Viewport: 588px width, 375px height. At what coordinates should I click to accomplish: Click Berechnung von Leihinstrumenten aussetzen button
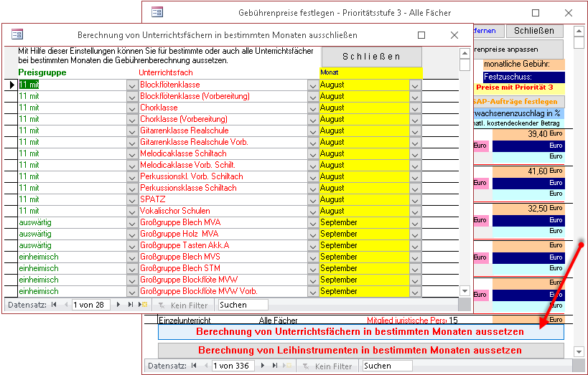tap(360, 351)
